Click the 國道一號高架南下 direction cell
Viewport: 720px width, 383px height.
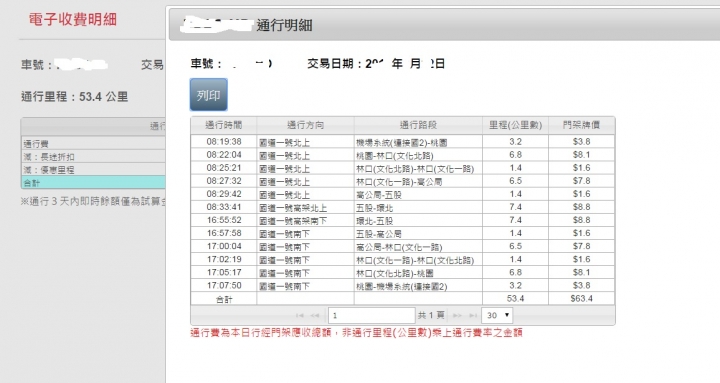[x=305, y=220]
